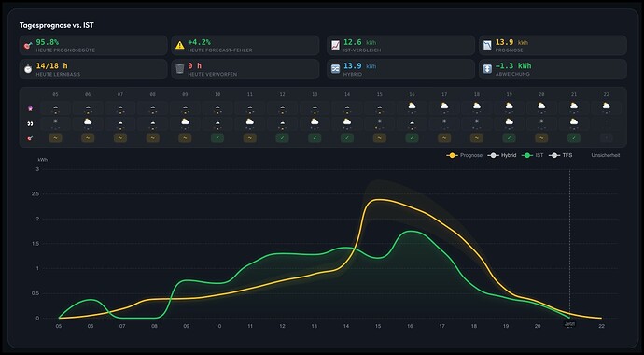Click the Jetzt marker on chart axis
Screen dimensions: 644x355
569,324
